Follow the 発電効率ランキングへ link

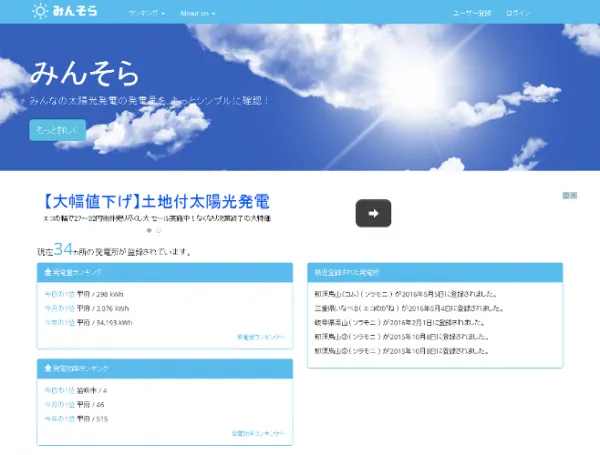pyautogui.click(x=258, y=433)
